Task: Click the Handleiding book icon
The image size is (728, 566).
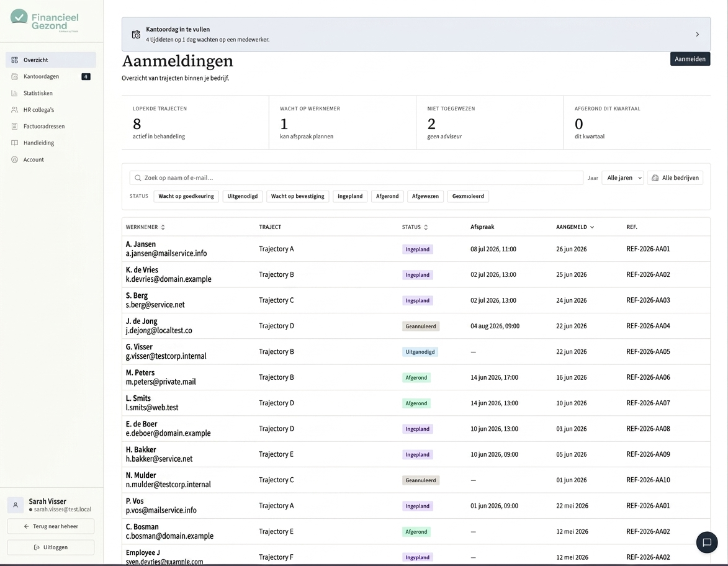Action: click(14, 143)
